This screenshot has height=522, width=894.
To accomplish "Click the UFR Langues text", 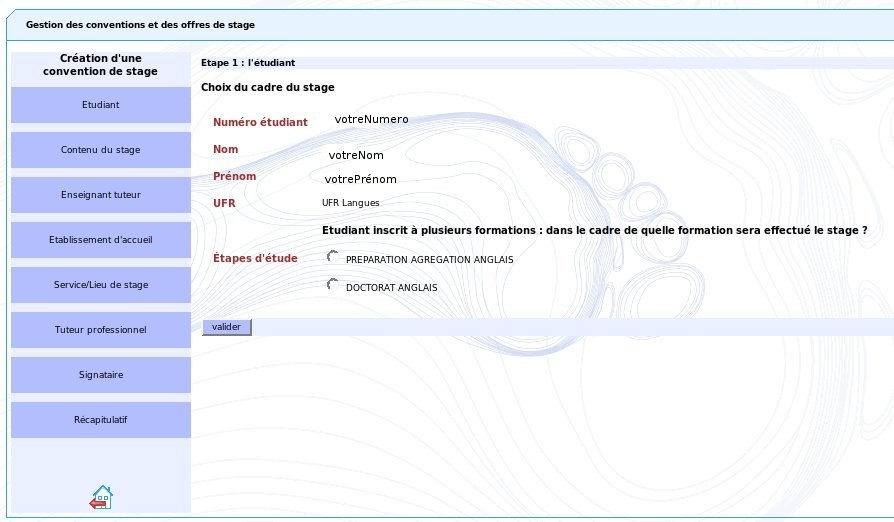I will pos(351,203).
